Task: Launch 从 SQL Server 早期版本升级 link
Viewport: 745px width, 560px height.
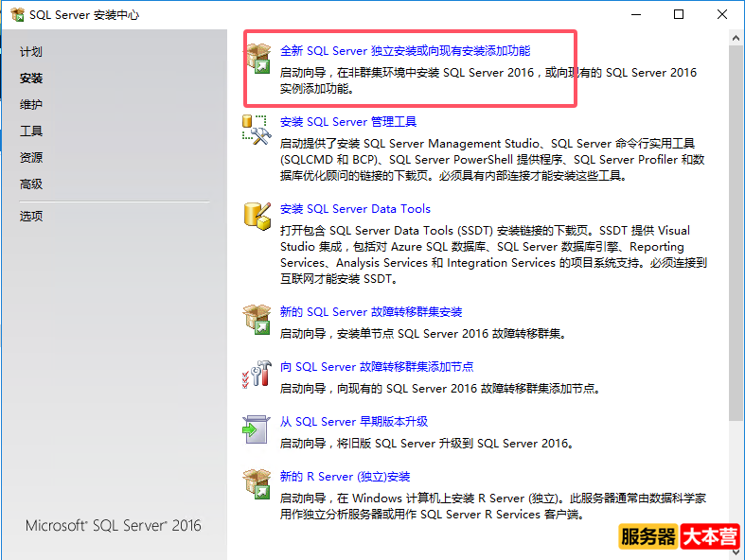Action: click(x=353, y=422)
